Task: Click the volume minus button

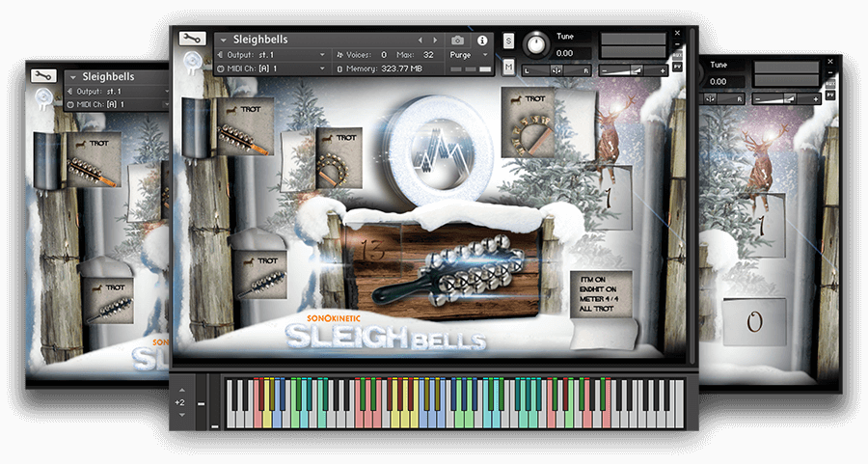Action: [605, 70]
